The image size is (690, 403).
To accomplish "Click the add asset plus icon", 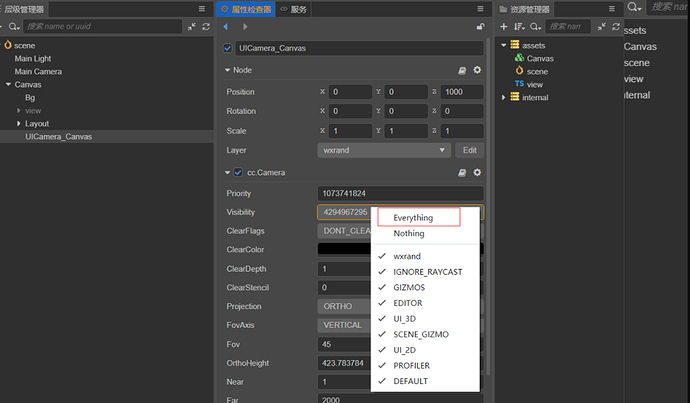I will pos(504,27).
